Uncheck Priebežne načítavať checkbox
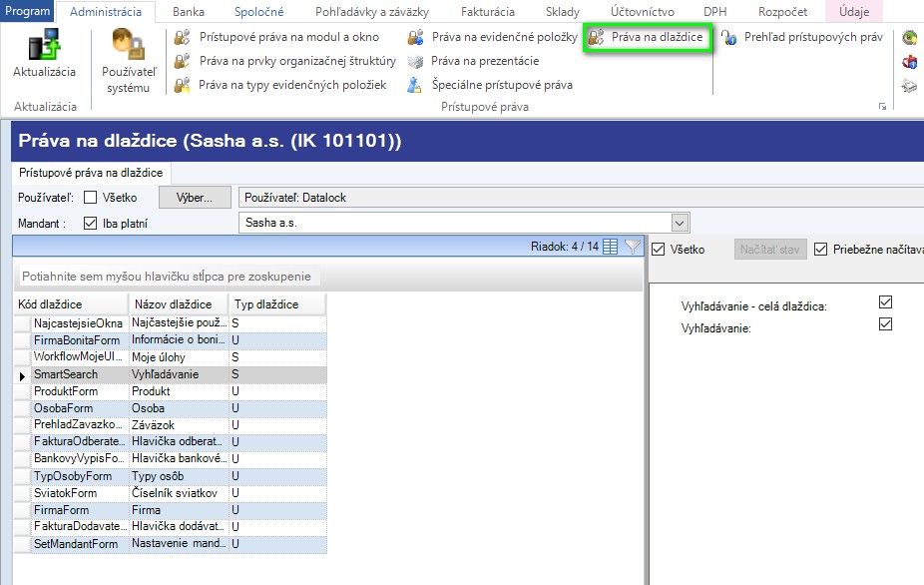The height and width of the screenshot is (585, 924). (820, 250)
